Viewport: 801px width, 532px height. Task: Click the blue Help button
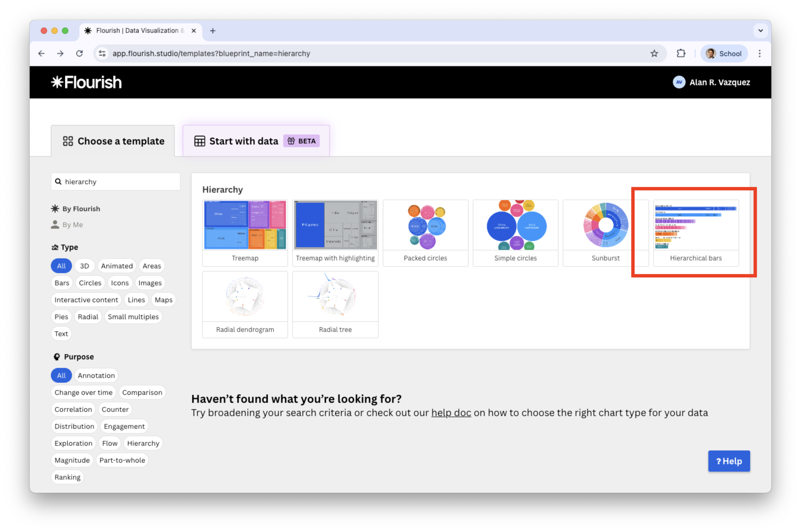(x=729, y=461)
